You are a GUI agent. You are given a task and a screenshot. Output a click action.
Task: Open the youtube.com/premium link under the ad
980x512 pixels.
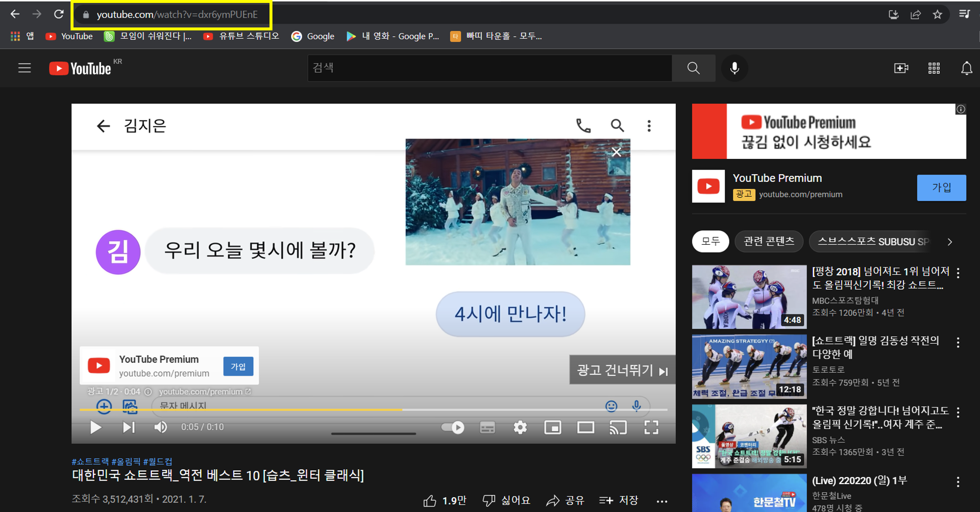point(205,391)
